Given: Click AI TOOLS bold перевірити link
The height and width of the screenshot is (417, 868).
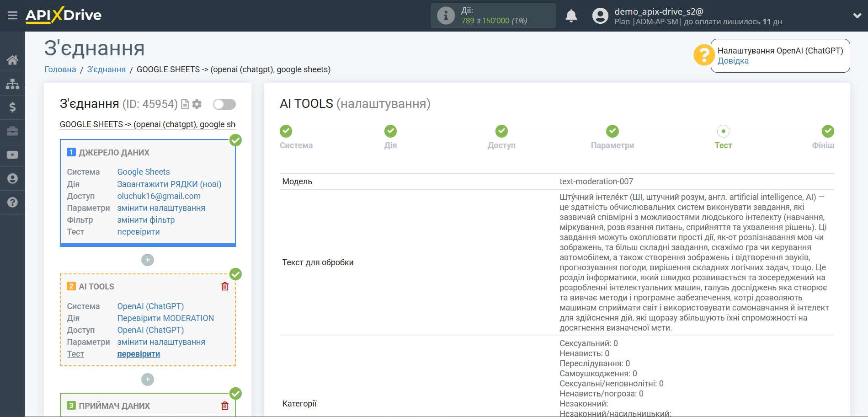Looking at the screenshot, I should pos(138,354).
